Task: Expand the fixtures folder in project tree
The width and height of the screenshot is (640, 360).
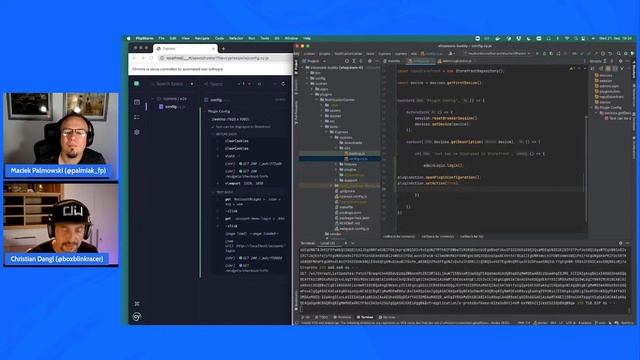Action: (x=337, y=164)
